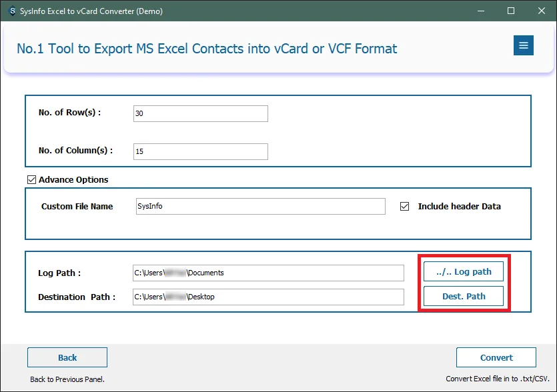
Task: Select the Log Path text field
Action: [268, 273]
